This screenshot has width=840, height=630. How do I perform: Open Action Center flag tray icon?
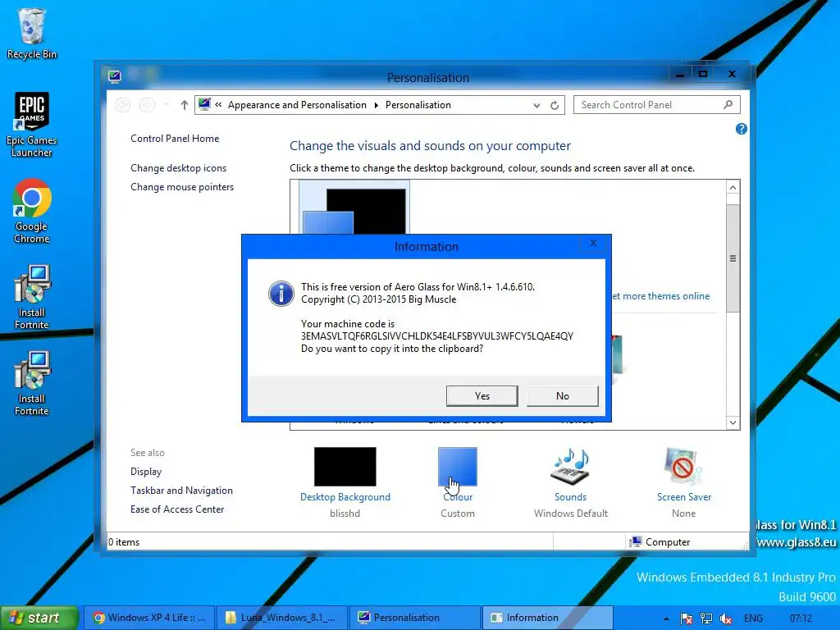(x=687, y=619)
